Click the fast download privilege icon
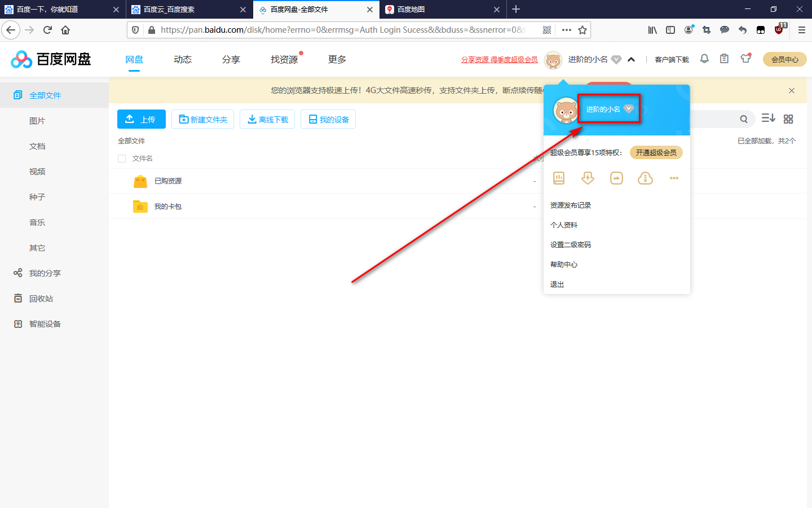The image size is (812, 508). coord(588,178)
